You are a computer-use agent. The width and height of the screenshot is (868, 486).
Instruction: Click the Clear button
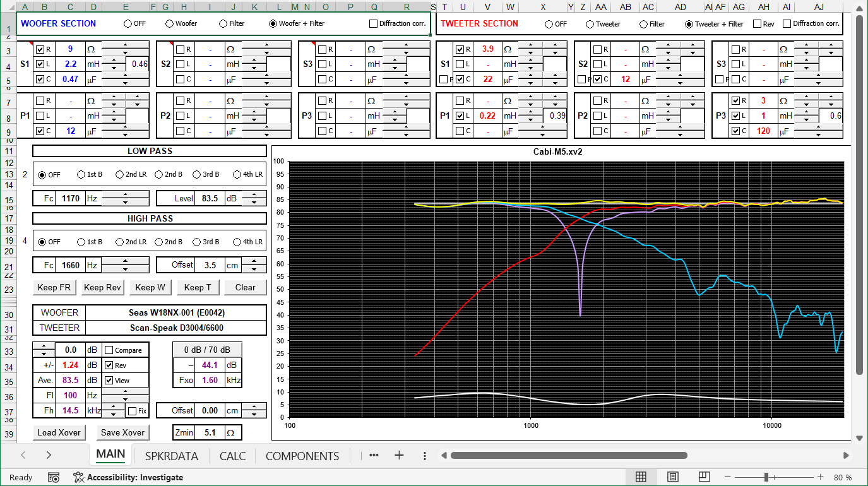[x=246, y=287]
